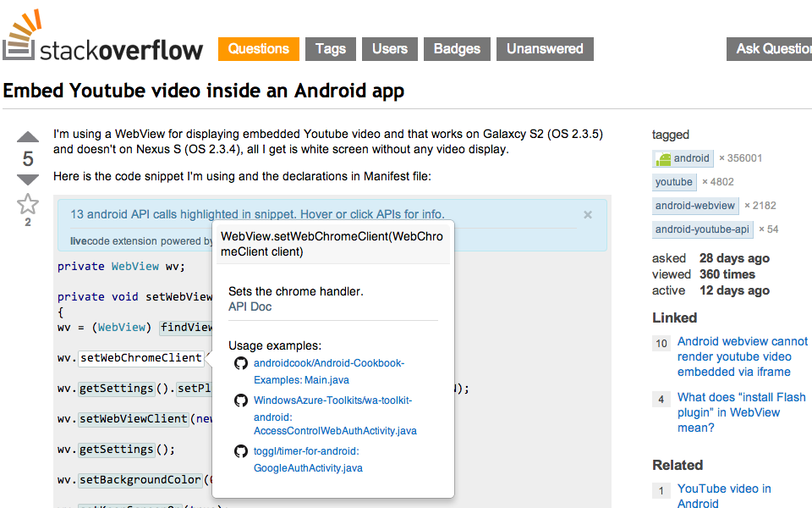Image resolution: width=812 pixels, height=508 pixels.
Task: Click the linked question score 10
Action: click(661, 343)
